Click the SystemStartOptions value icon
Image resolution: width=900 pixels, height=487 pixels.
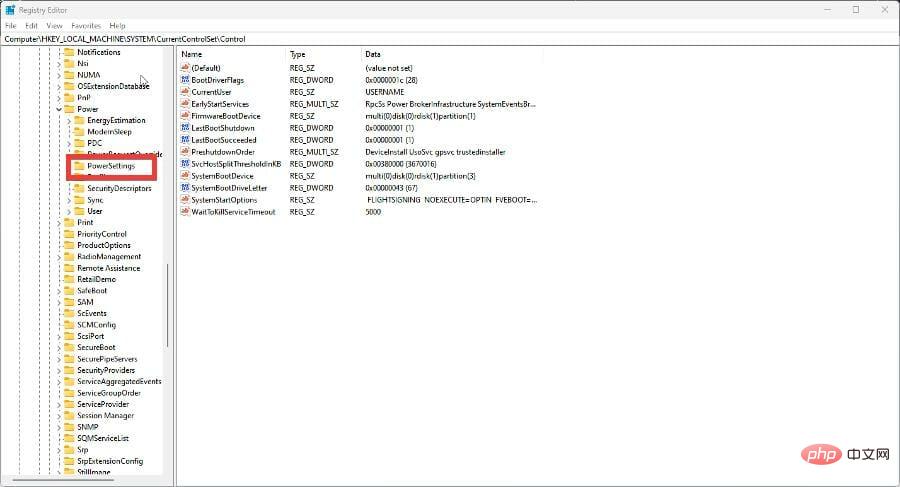pyautogui.click(x=185, y=200)
